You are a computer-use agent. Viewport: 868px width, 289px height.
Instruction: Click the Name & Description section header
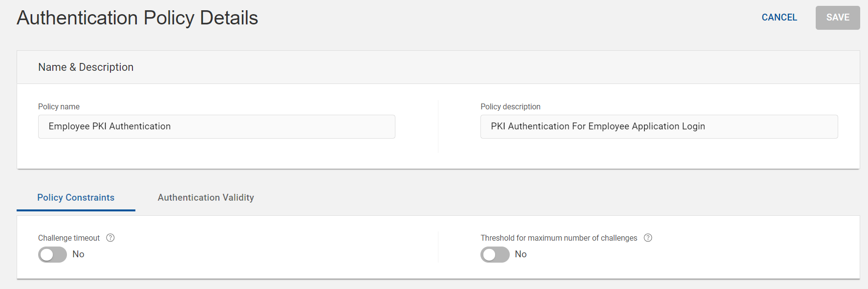pyautogui.click(x=86, y=67)
